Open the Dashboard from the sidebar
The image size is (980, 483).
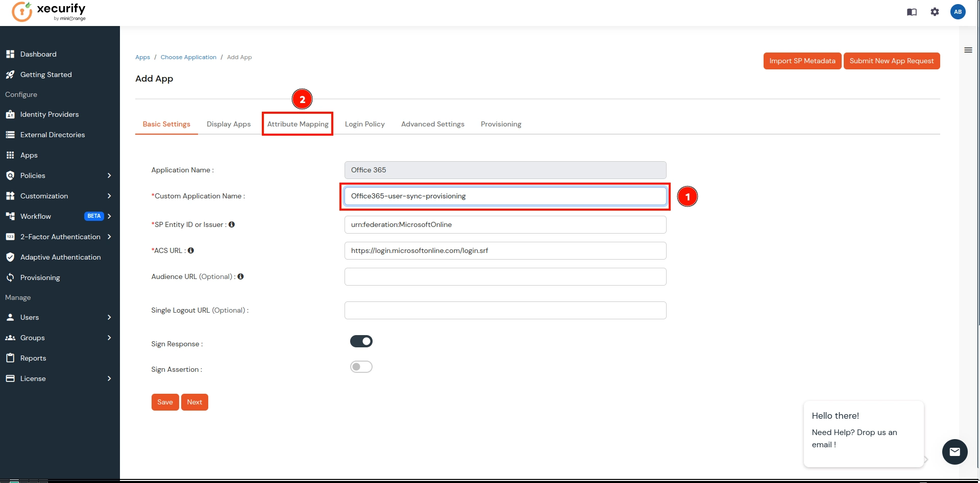[x=38, y=54]
